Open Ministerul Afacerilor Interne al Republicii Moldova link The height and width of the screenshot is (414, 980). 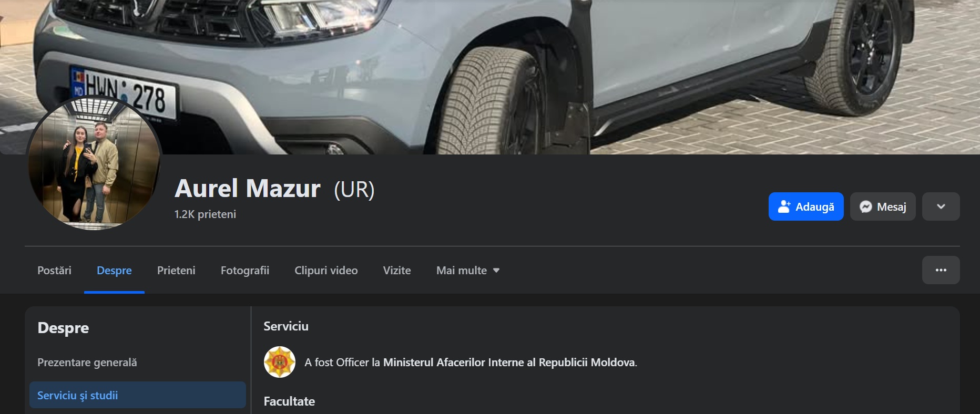[x=509, y=363]
